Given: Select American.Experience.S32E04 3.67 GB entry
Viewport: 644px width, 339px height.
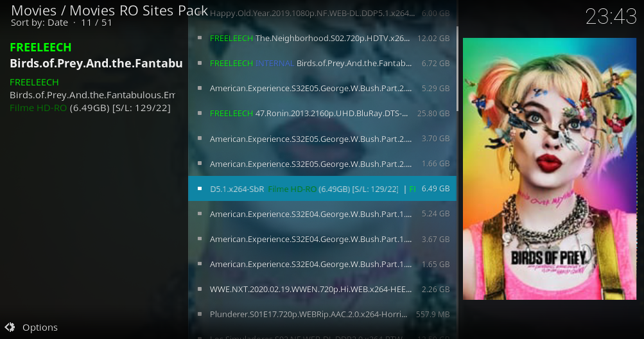Looking at the screenshot, I should (322, 239).
